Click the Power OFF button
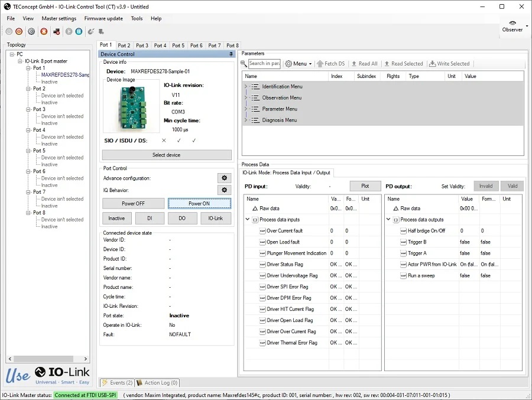Viewport: 532px width, 400px height. pyautogui.click(x=133, y=204)
